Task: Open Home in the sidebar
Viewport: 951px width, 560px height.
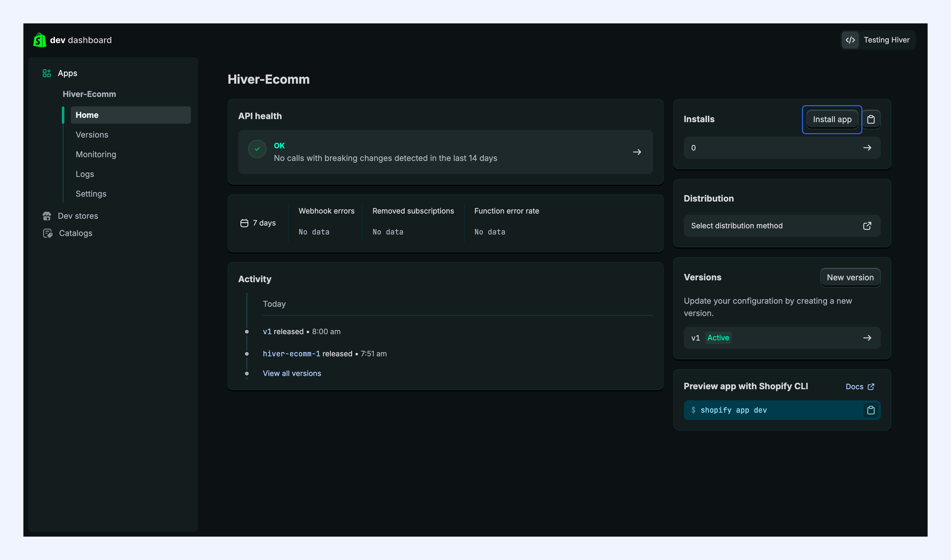Action: (130, 115)
